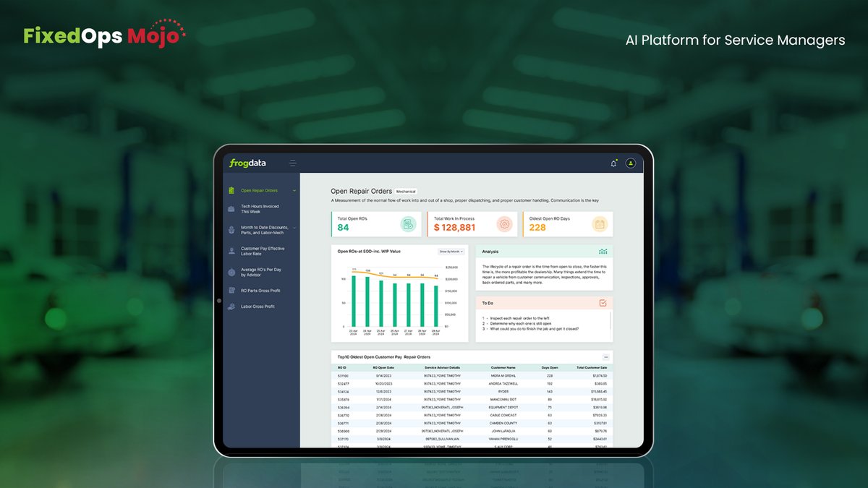Select customer RYDER in table
The width and height of the screenshot is (868, 488).
point(503,391)
